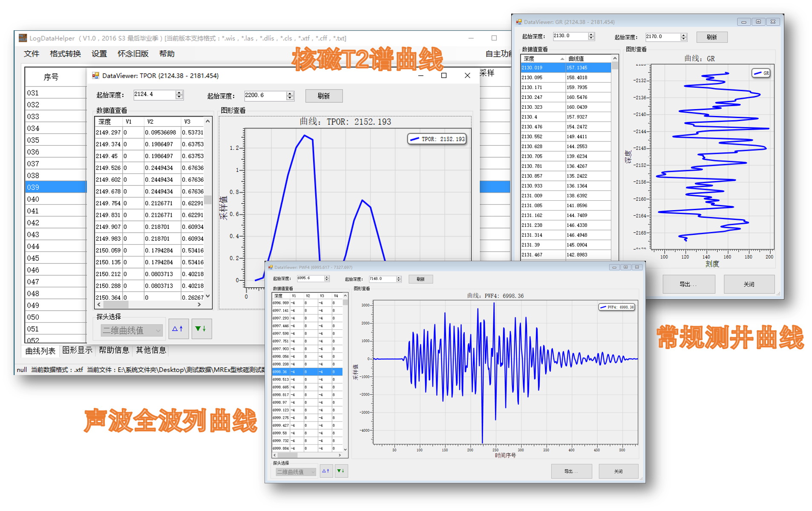The width and height of the screenshot is (812, 511).
Task: Click the LogDataHelper application icon in title bar
Action: tap(23, 38)
